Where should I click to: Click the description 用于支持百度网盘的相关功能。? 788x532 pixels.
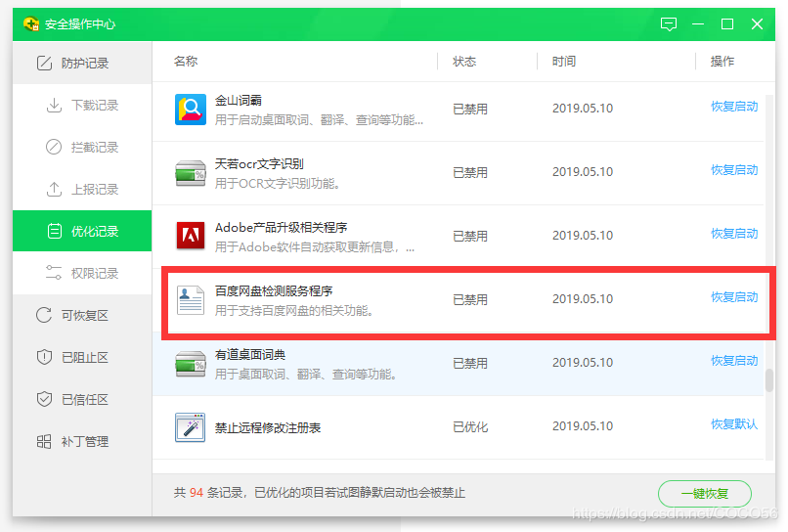[x=294, y=311]
